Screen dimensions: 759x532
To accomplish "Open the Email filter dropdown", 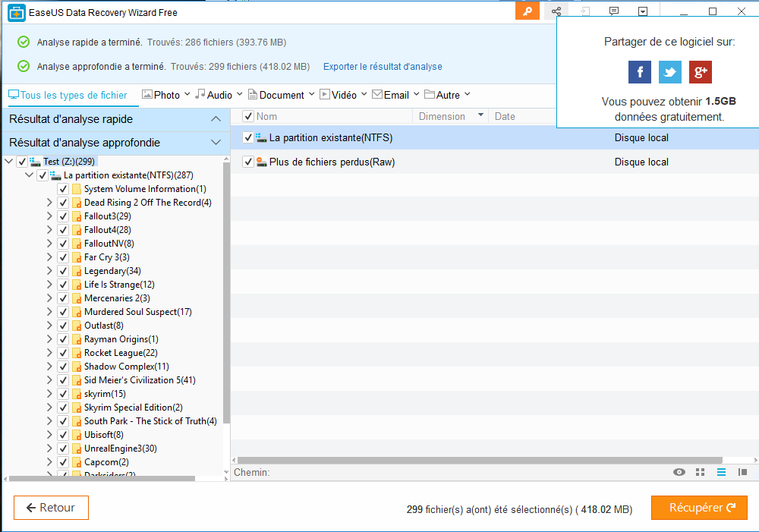I will pos(416,94).
